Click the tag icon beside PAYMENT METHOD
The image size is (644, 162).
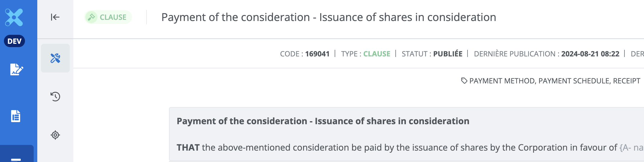pyautogui.click(x=464, y=81)
